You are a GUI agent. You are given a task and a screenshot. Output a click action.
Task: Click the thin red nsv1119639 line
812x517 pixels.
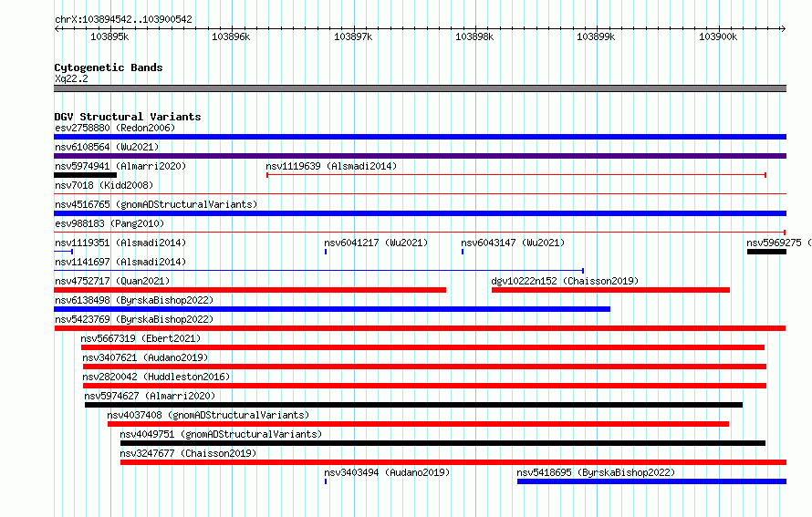516,175
